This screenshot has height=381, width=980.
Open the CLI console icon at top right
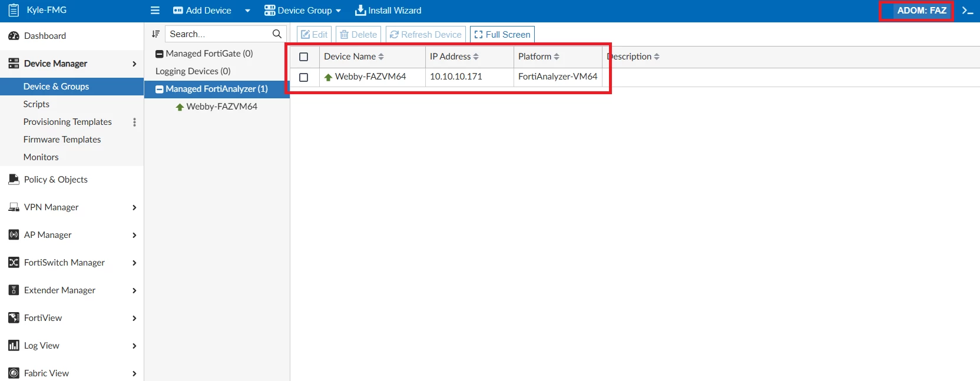click(x=967, y=11)
